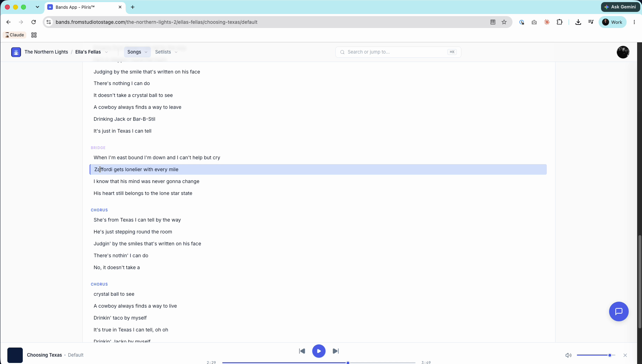Click the camera screenshot extension icon

[x=534, y=22]
